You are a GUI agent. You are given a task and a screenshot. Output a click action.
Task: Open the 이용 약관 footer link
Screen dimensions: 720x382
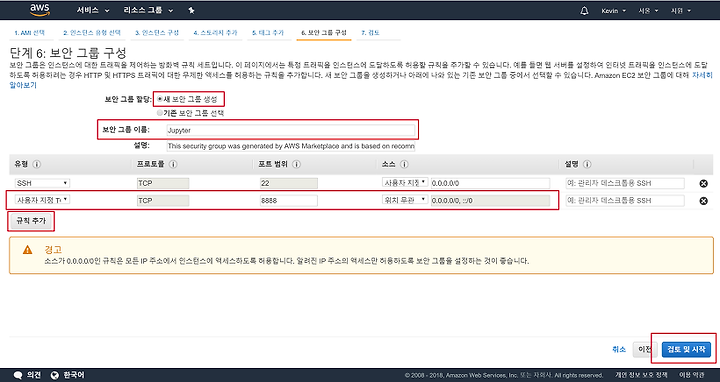pyautogui.click(x=692, y=375)
